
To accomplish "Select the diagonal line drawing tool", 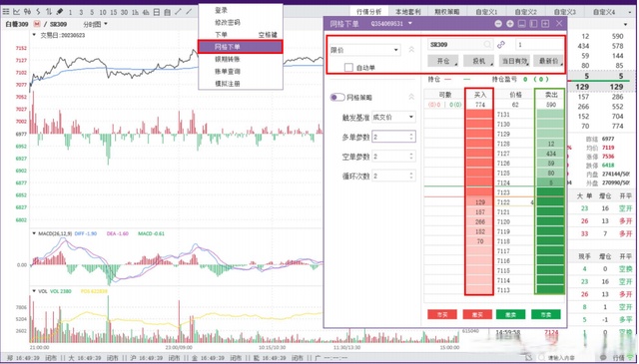I will 189,12.
